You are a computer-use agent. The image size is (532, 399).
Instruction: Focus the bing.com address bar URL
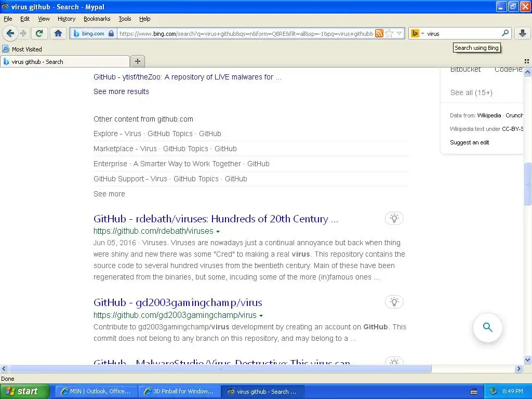(x=246, y=34)
